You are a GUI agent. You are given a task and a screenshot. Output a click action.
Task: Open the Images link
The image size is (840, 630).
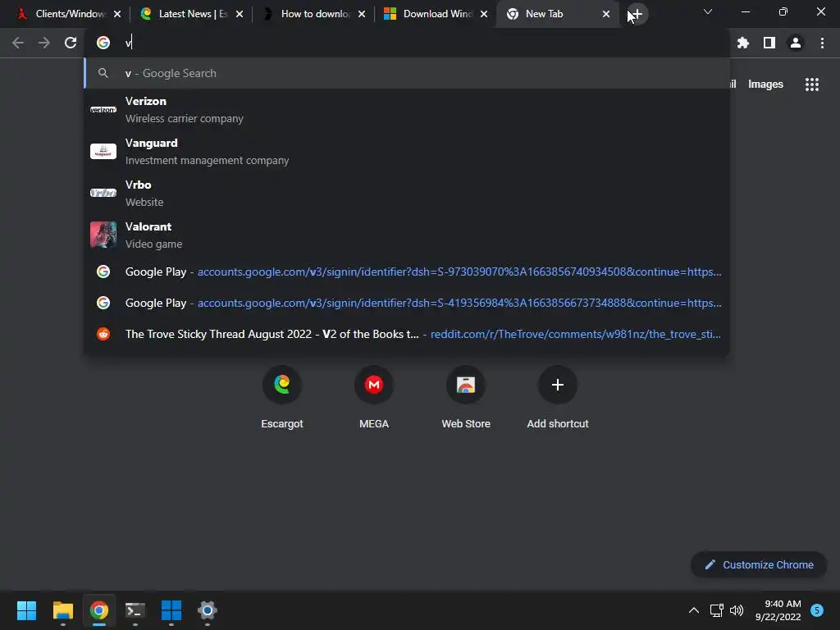[x=765, y=84]
